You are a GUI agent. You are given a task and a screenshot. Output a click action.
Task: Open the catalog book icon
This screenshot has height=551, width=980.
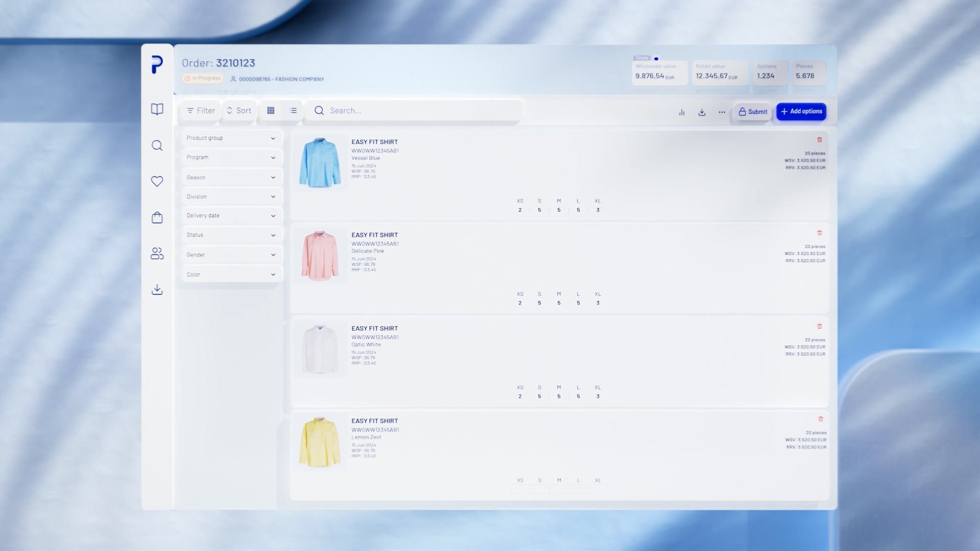click(157, 109)
